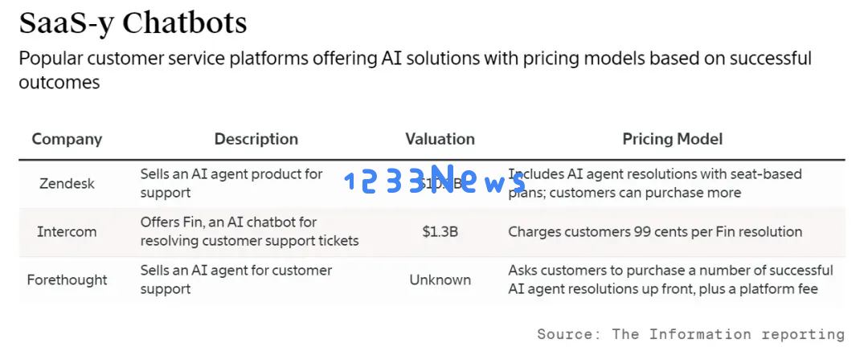Screen dimensions: 868x359
Task: Click the word outcomes in the subtitle
Action: 59,83
